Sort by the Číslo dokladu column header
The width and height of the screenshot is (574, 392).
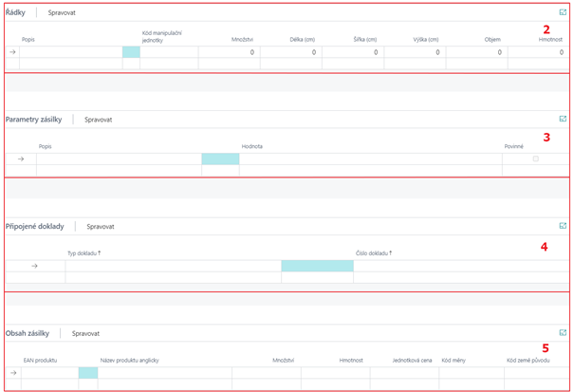tap(372, 253)
